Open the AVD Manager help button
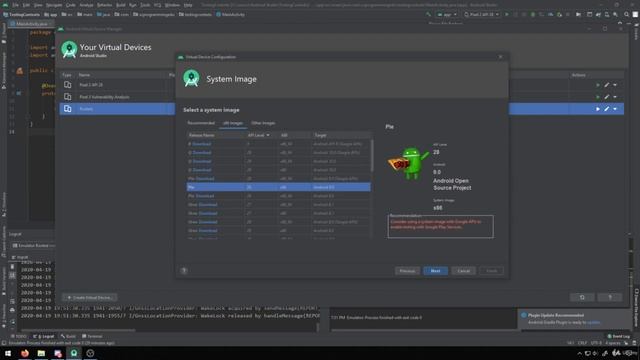Screen dimensions: 640x360 coord(610,297)
